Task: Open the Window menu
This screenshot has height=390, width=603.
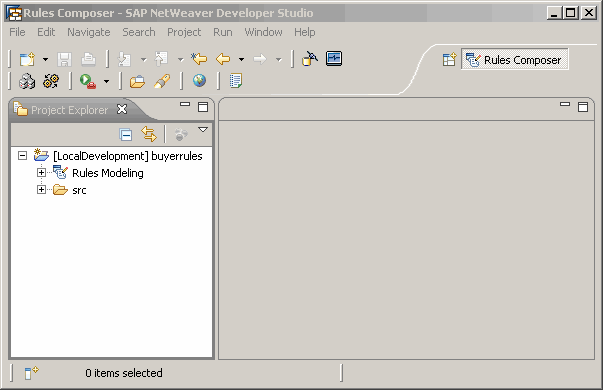Action: tap(263, 32)
